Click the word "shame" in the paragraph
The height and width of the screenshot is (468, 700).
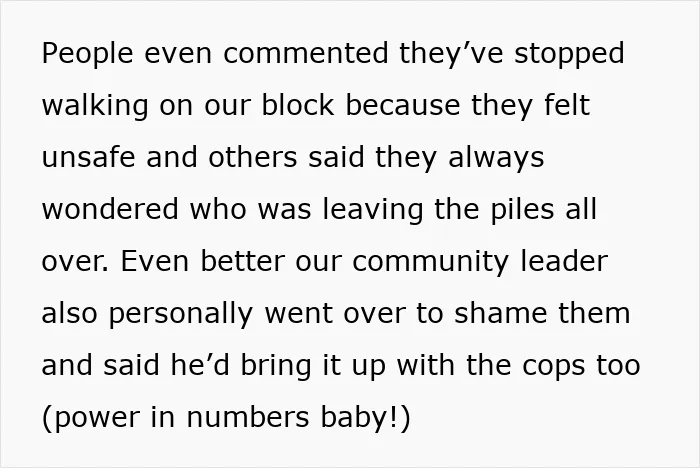coord(500,313)
